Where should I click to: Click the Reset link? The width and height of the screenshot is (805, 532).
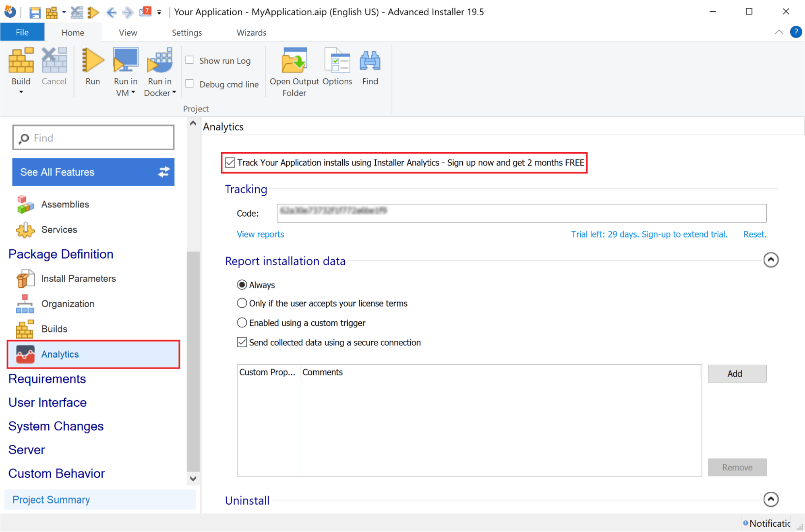pos(755,234)
